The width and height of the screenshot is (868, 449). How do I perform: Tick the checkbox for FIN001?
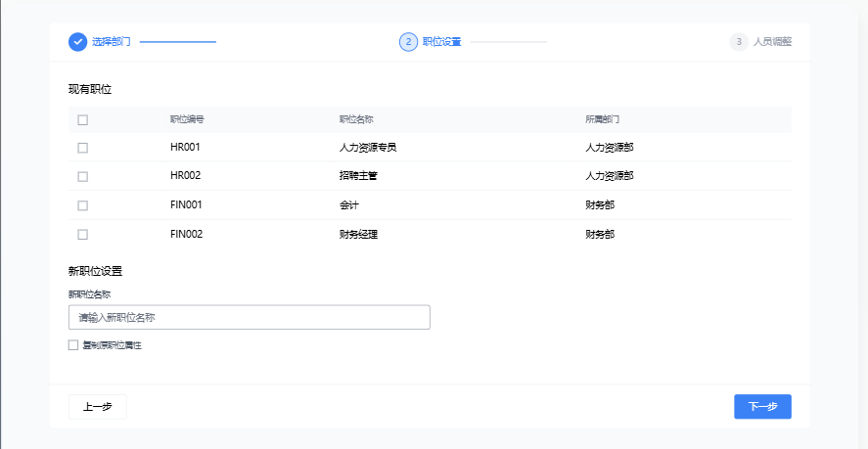[82, 205]
